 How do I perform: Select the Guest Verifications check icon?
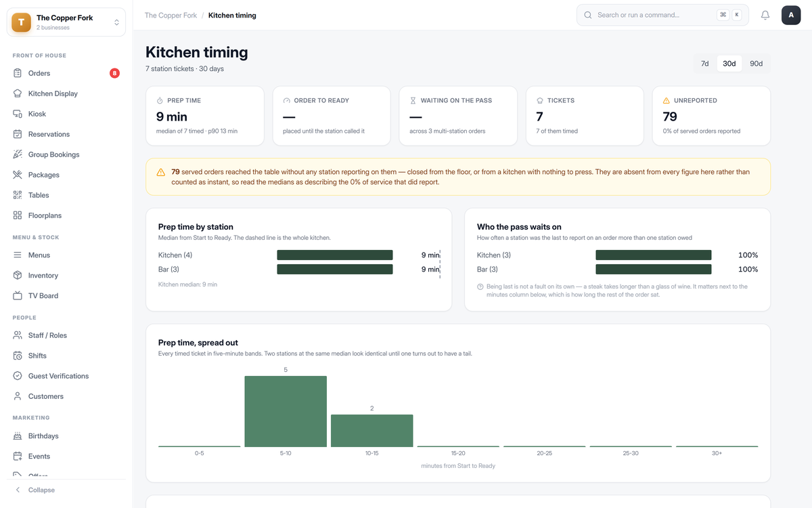(x=18, y=376)
